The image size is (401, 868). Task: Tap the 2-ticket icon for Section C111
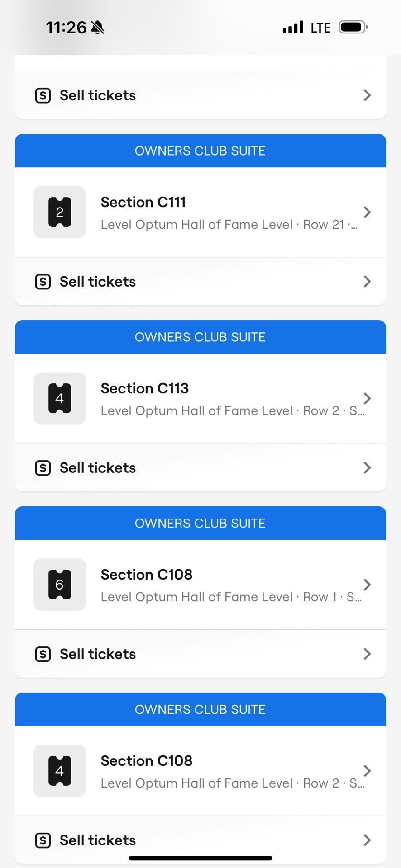click(60, 212)
